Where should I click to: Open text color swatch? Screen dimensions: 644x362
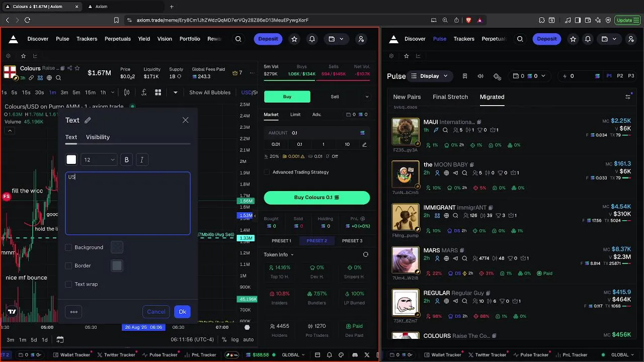click(x=71, y=159)
